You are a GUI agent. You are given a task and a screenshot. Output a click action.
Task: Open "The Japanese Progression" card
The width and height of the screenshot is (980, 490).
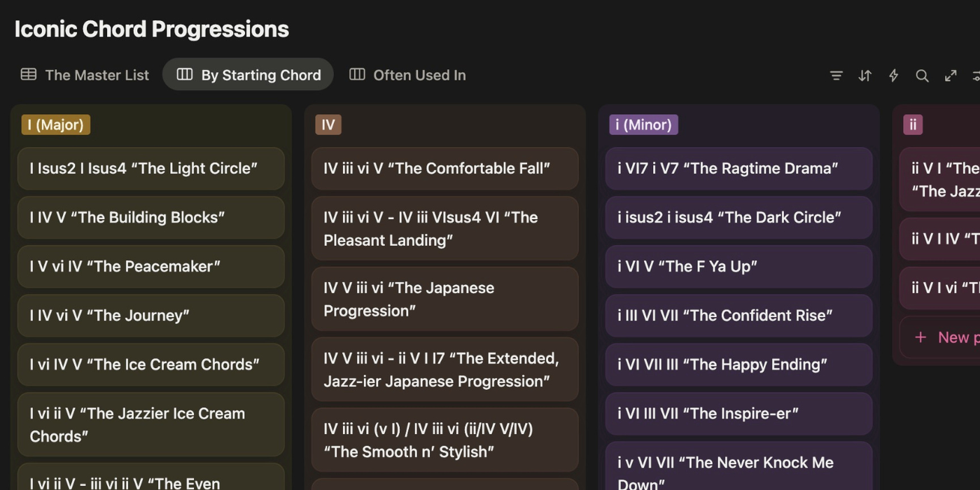[444, 299]
